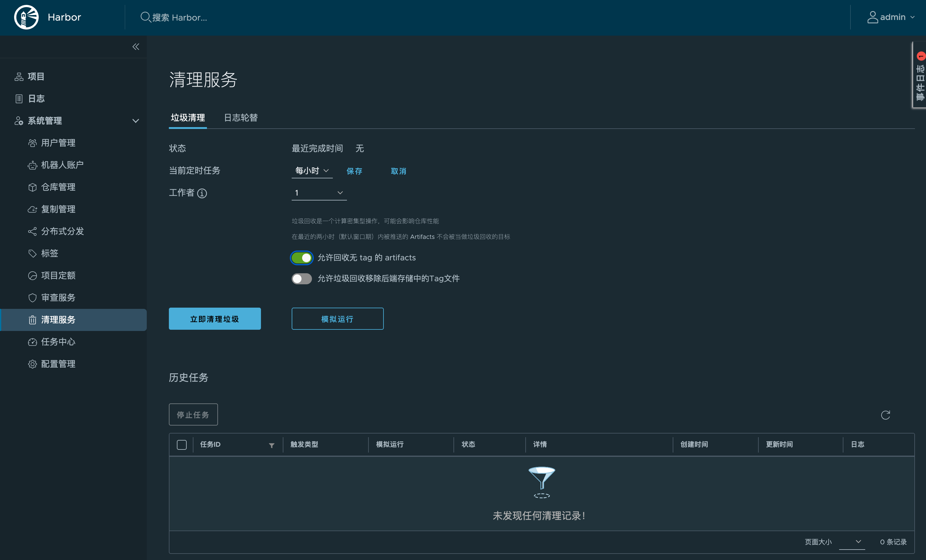Click the 任务ID column header

click(x=210, y=445)
